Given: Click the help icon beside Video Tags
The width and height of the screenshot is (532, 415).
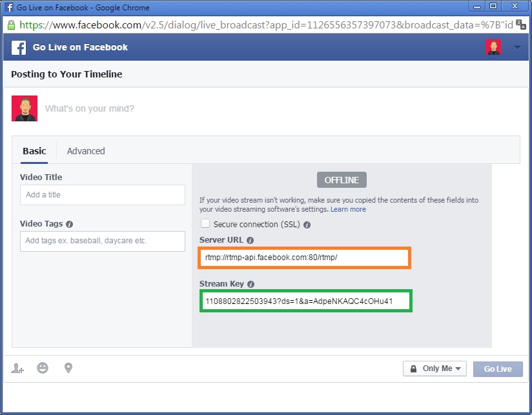Looking at the screenshot, I should click(69, 223).
